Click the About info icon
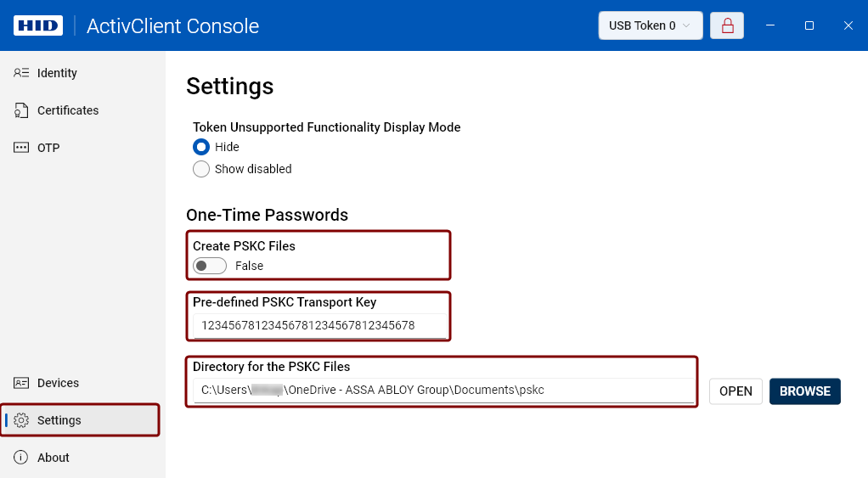Image resolution: width=868 pixels, height=478 pixels. 22,458
